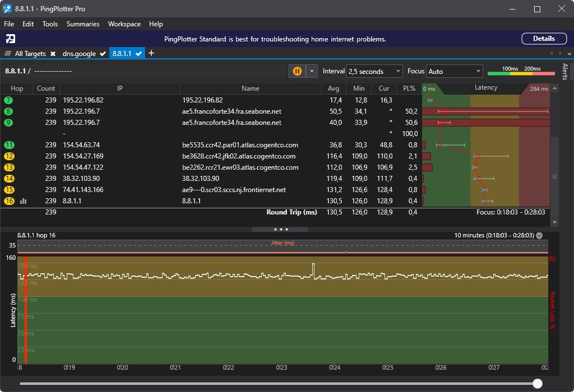This screenshot has height=392, width=574.
Task: Click the PL% column header
Action: 409,88
